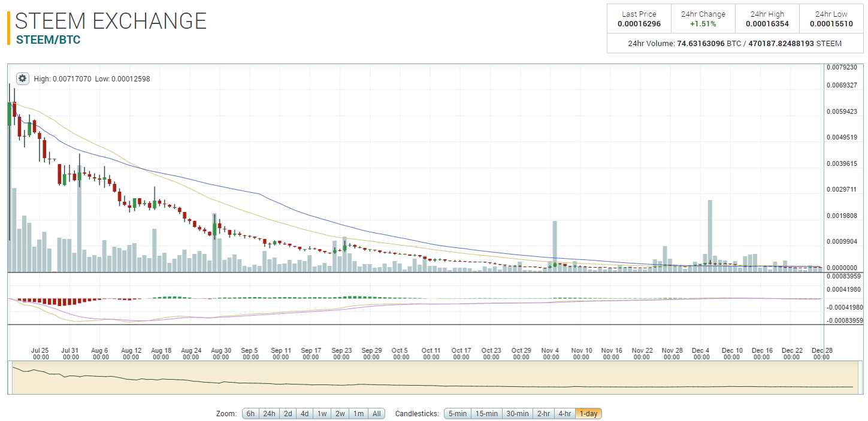Click the Oct 17 date label

[461, 353]
